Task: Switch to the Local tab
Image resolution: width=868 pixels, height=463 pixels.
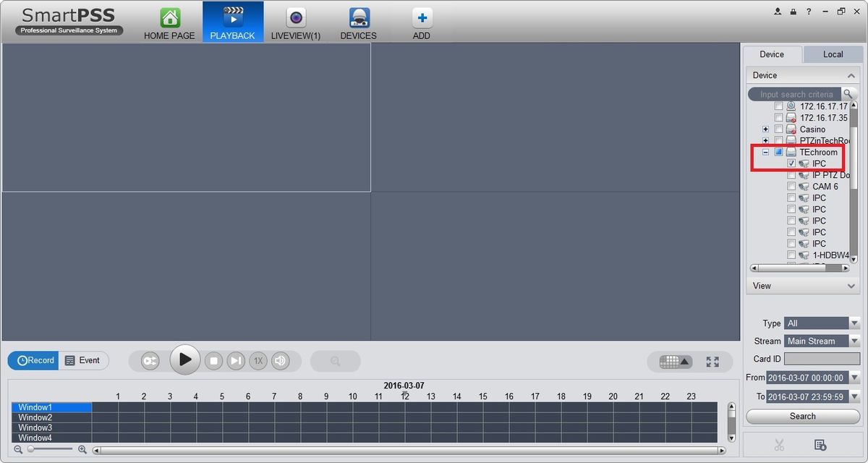Action: (833, 54)
